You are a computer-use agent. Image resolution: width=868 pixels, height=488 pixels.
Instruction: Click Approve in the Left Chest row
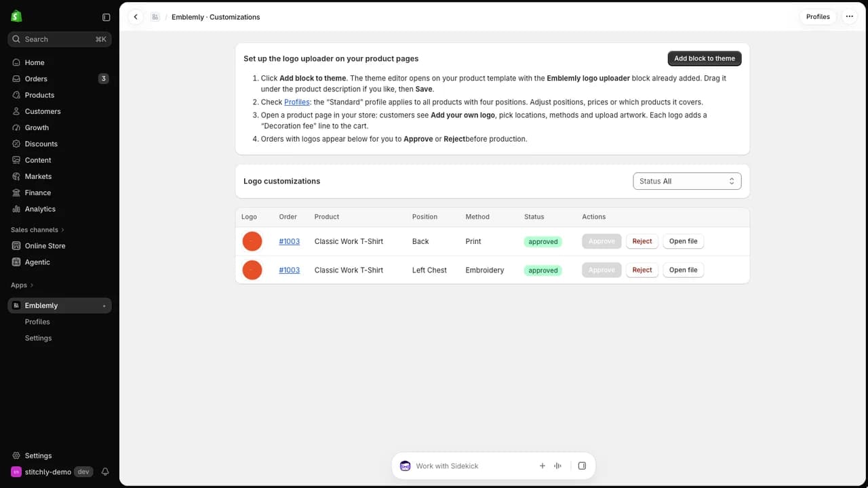[601, 270]
